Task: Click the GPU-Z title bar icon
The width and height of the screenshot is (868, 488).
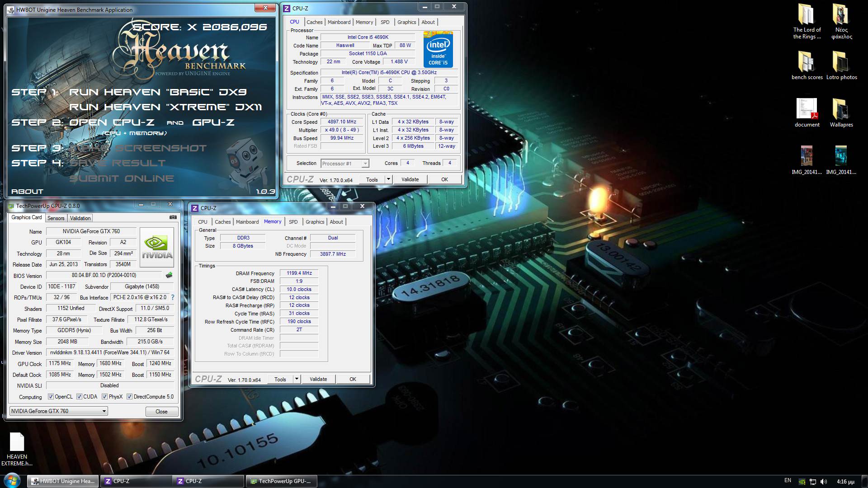Action: pos(11,206)
